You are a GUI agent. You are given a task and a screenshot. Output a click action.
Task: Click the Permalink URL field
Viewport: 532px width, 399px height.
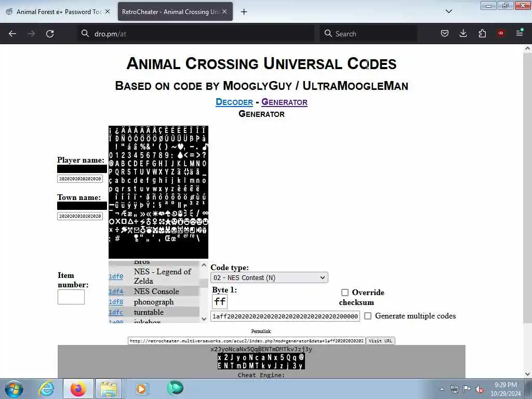pos(247,341)
